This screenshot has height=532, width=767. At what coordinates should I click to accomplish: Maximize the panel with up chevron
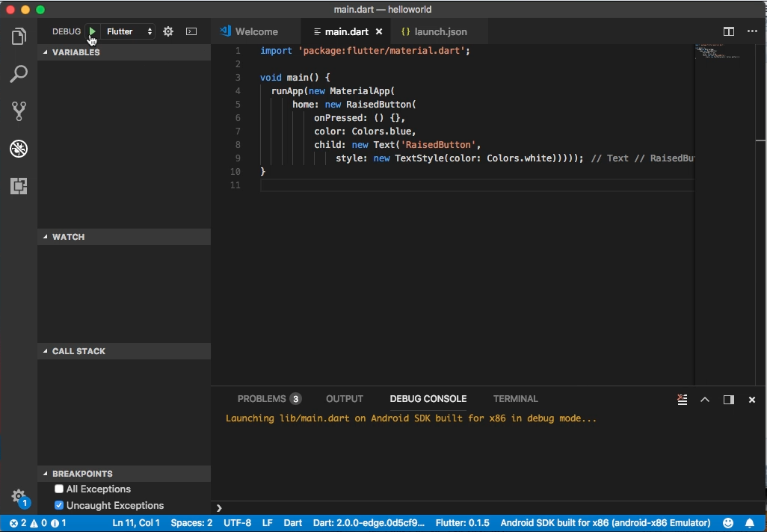tap(705, 400)
